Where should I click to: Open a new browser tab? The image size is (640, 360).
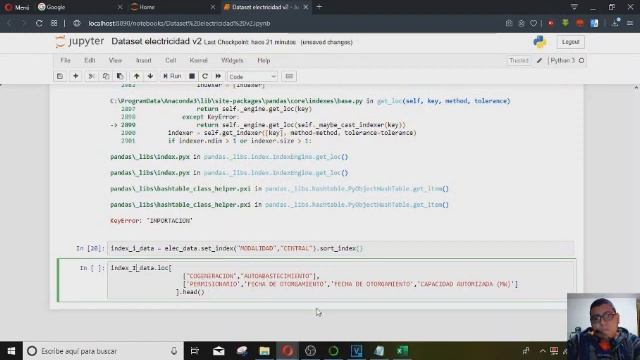coord(319,7)
